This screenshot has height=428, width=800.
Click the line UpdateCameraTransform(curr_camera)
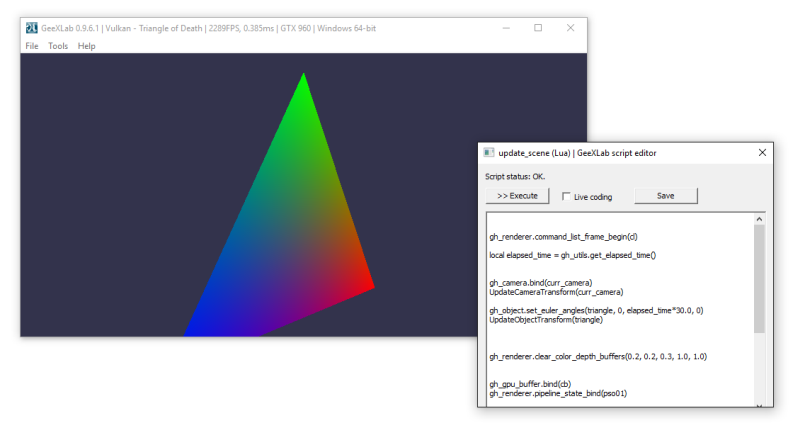tap(556, 292)
